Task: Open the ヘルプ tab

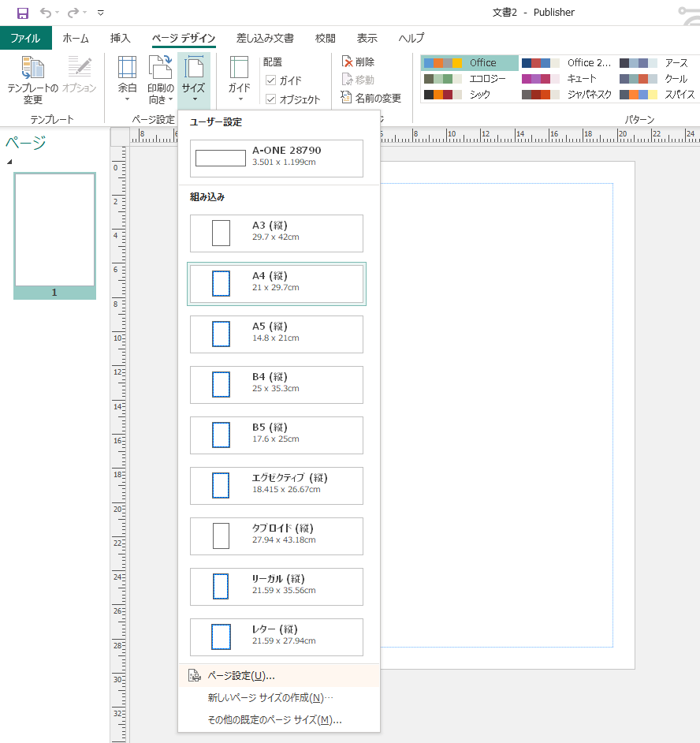Action: [411, 38]
